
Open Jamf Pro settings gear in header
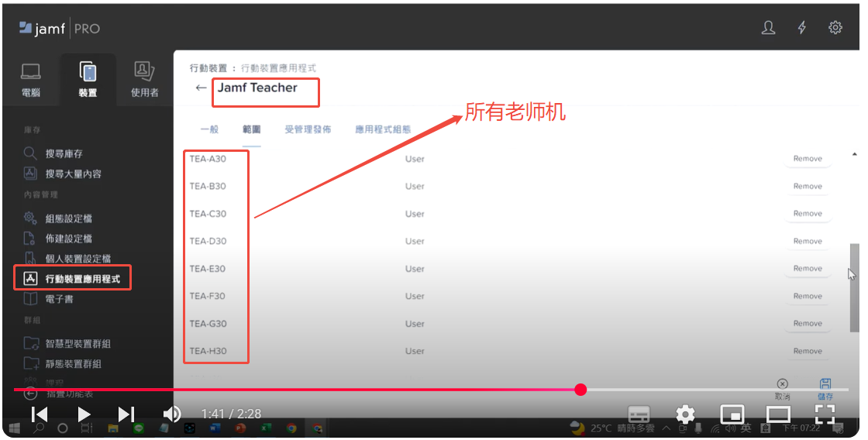tap(835, 28)
